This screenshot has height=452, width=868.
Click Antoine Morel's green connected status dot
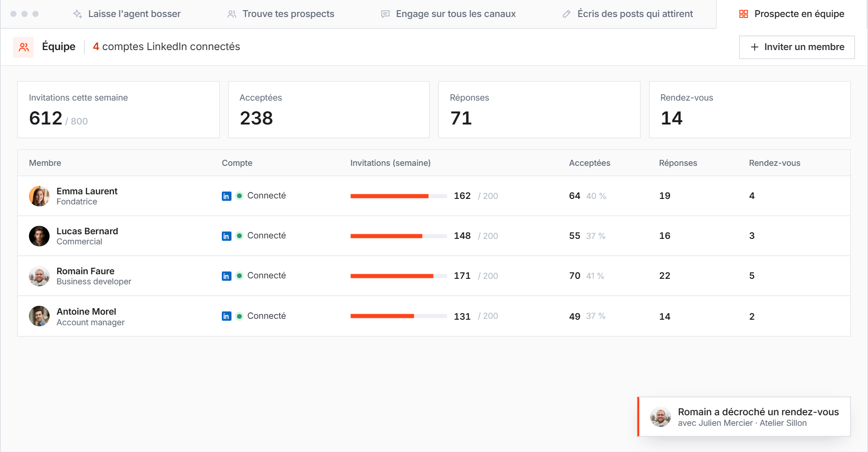(239, 316)
